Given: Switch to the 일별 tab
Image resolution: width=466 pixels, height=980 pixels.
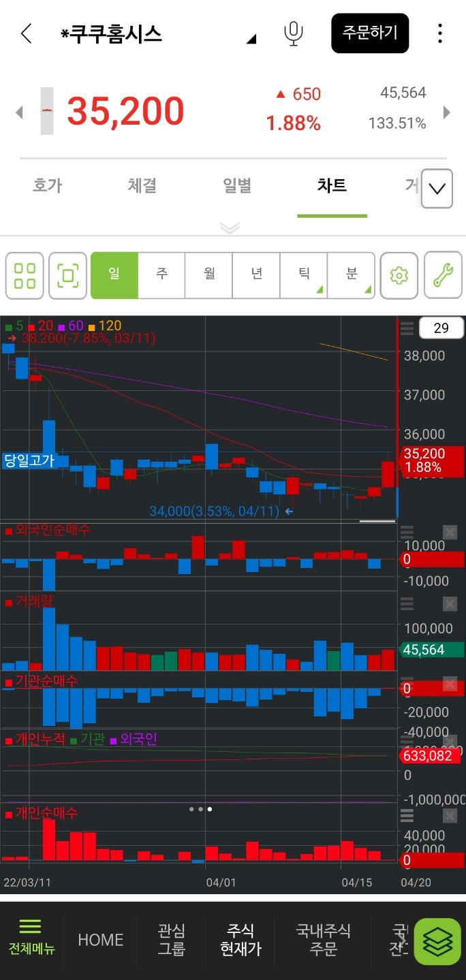Looking at the screenshot, I should tap(237, 185).
